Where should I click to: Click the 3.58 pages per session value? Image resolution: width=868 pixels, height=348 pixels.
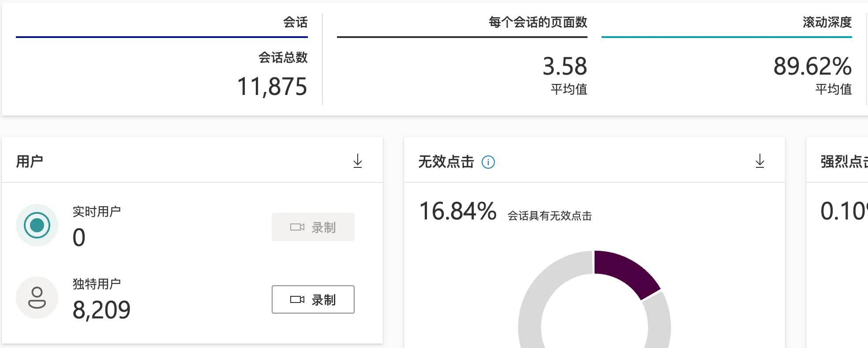point(565,67)
